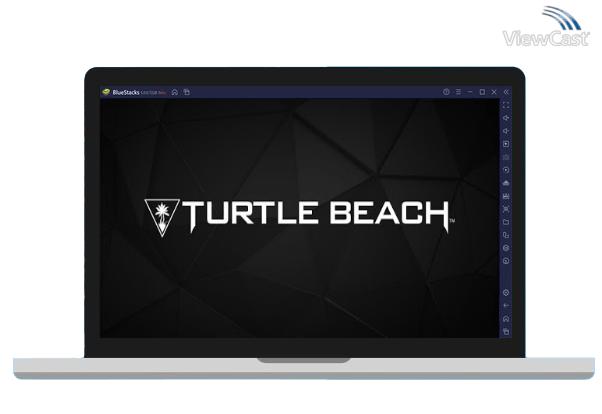This screenshot has height=414, width=602.
Task: Click the volume up speaker icon
Action: coord(506,118)
